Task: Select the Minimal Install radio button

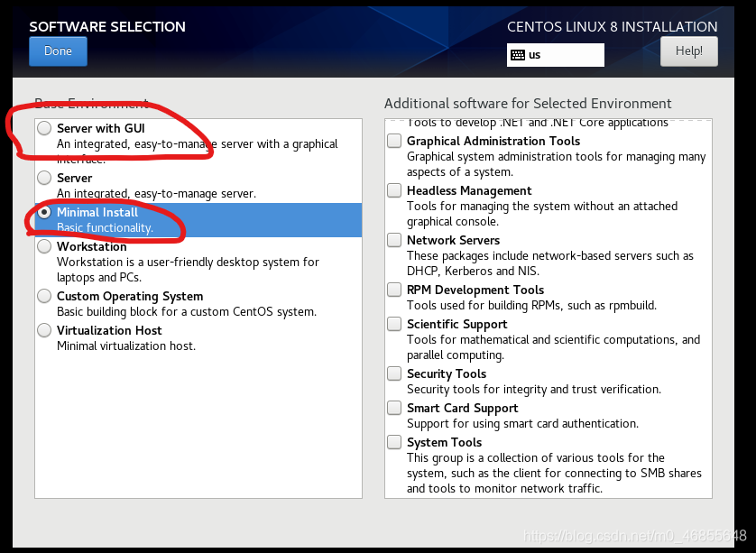Action: click(44, 212)
